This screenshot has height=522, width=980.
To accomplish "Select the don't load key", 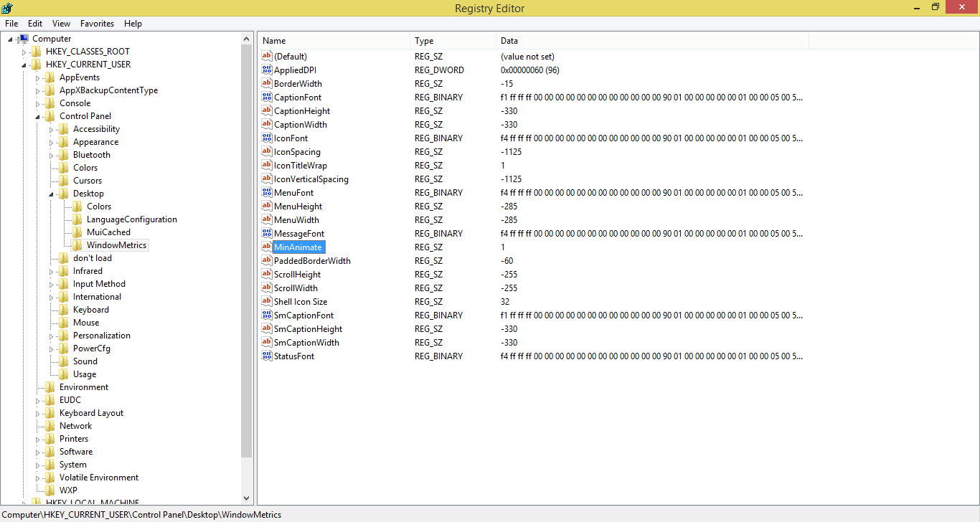I will point(93,258).
